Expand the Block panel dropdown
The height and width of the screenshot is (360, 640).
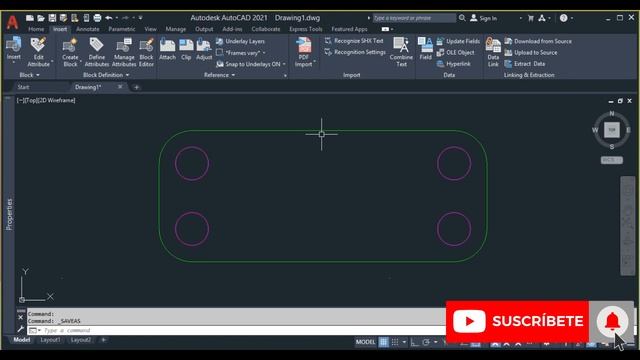click(x=29, y=75)
